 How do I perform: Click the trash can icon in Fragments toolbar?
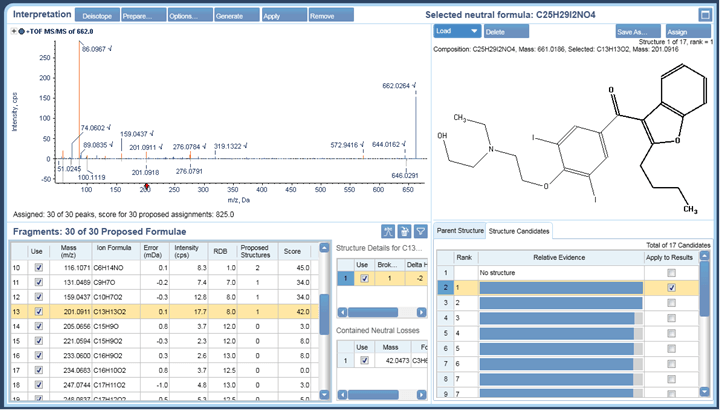click(404, 232)
